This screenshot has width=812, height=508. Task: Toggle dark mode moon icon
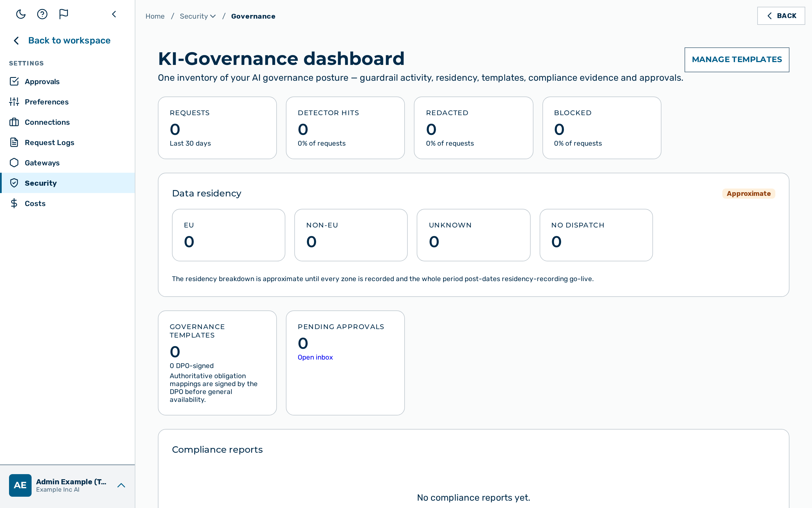(x=21, y=14)
